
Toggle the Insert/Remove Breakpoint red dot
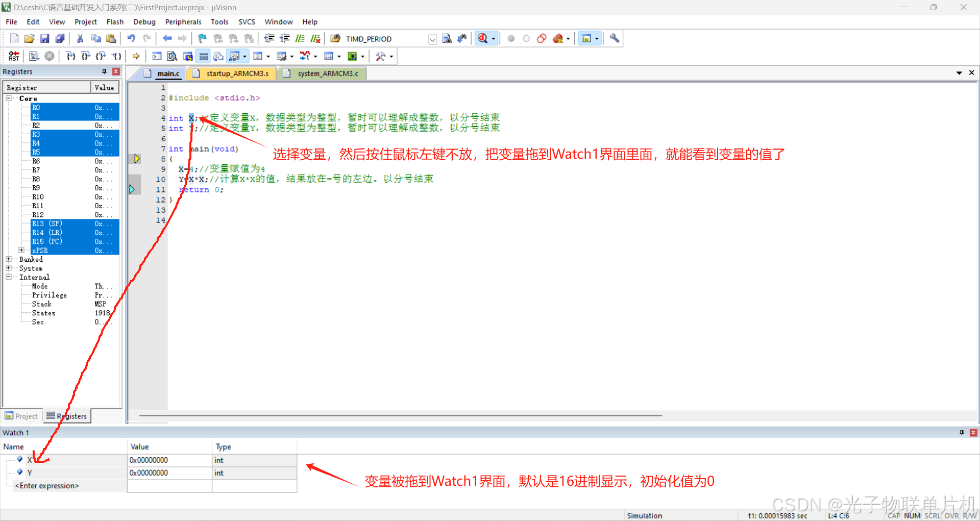pyautogui.click(x=511, y=39)
